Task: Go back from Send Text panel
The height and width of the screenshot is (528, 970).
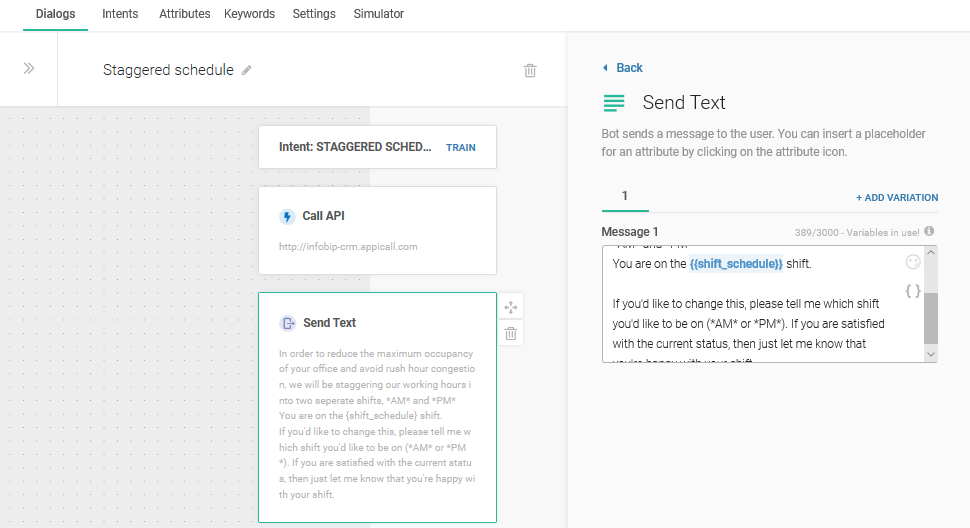Action: 623,68
